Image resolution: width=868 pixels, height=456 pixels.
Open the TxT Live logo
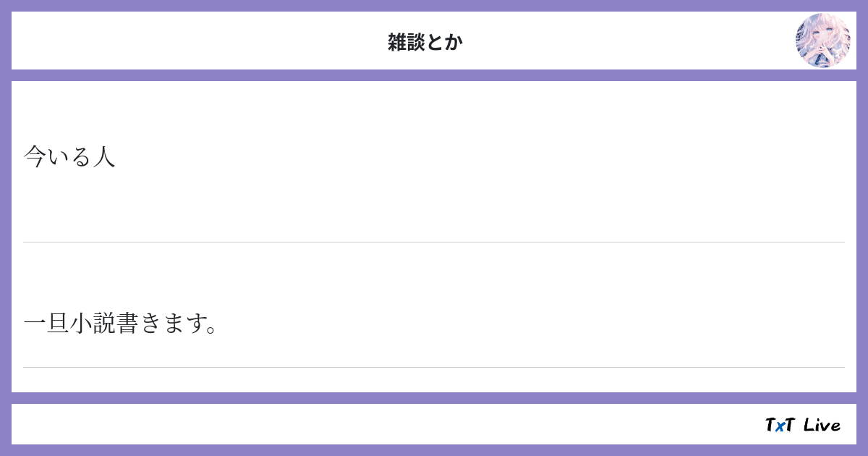pos(802,425)
